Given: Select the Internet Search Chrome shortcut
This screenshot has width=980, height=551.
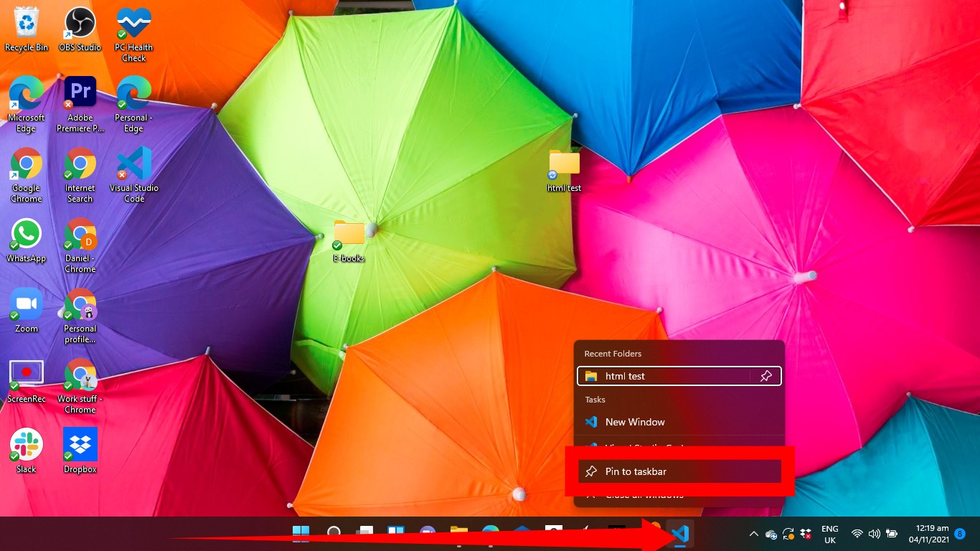Looking at the screenshot, I should tap(80, 174).
